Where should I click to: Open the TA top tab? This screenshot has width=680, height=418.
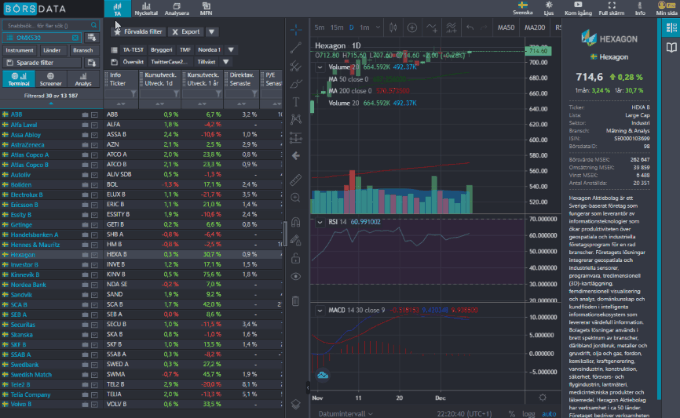click(x=118, y=9)
